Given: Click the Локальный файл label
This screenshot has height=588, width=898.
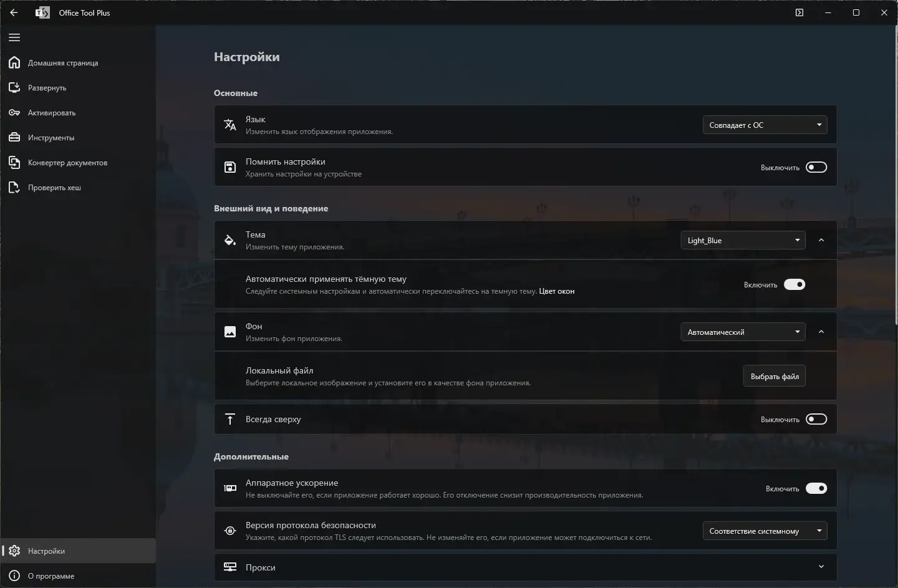Looking at the screenshot, I should coord(279,370).
